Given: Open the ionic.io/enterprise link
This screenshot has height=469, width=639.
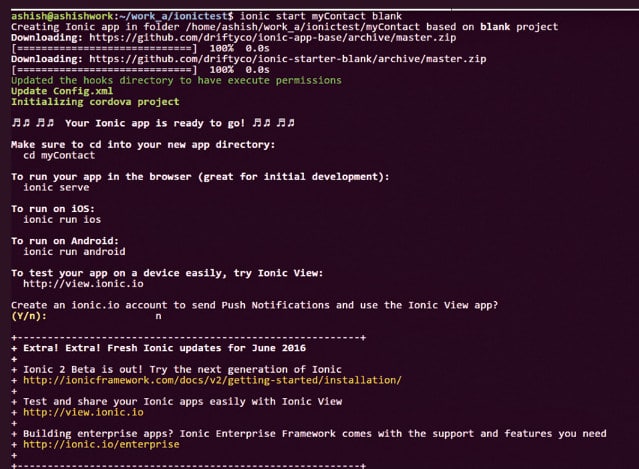Looking at the screenshot, I should click(x=102, y=444).
